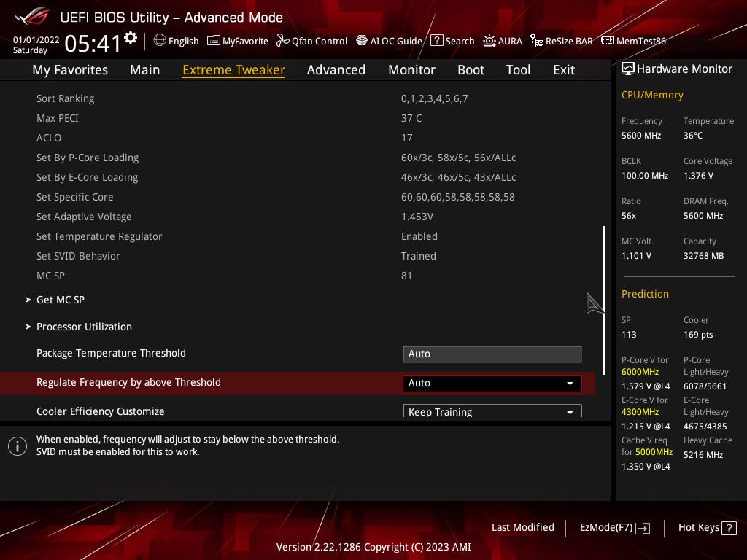
Task: Click the 05:41 clock display
Action: point(93,44)
